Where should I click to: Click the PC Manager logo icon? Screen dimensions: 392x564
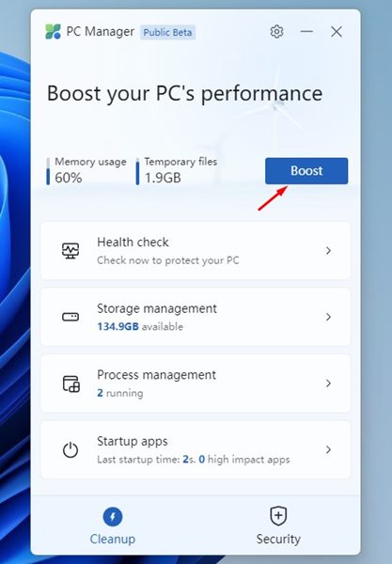point(53,32)
